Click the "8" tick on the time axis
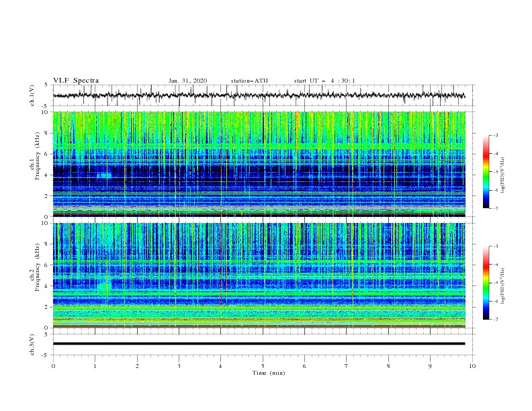This screenshot has width=532, height=411. click(x=388, y=366)
